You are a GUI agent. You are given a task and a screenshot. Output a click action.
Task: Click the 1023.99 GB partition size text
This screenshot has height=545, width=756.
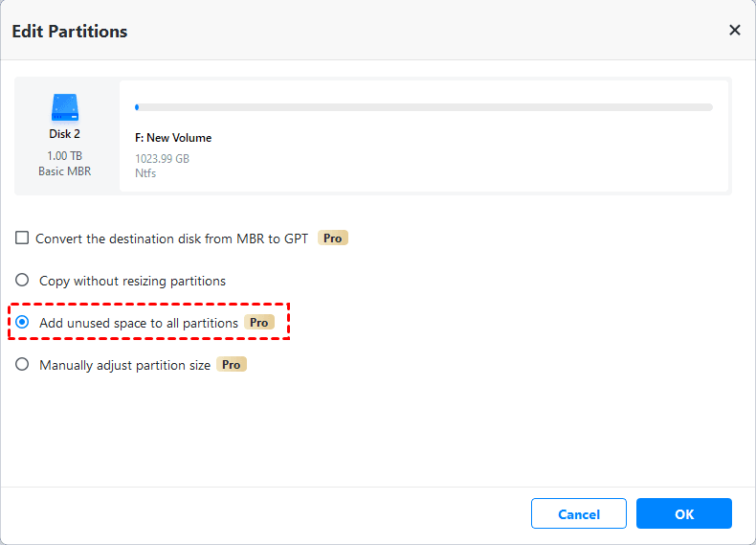click(163, 159)
